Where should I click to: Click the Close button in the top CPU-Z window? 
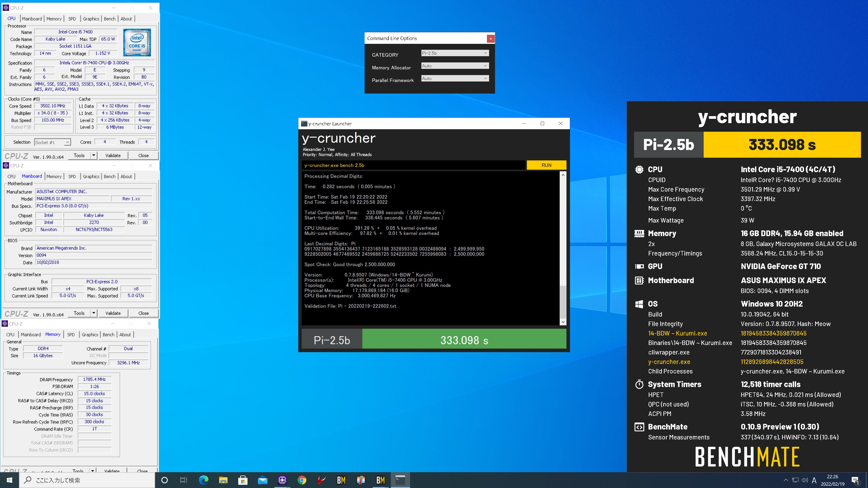(143, 155)
